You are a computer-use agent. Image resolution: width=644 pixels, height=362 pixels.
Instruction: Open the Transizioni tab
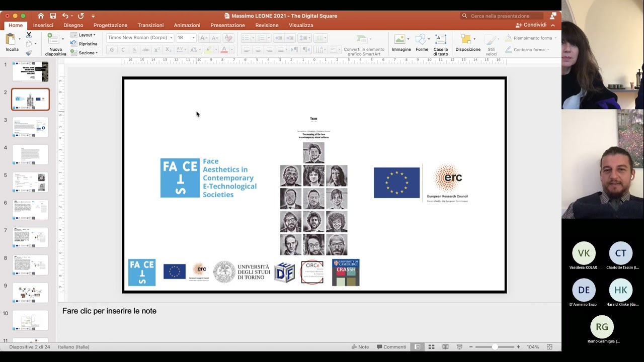pyautogui.click(x=150, y=25)
